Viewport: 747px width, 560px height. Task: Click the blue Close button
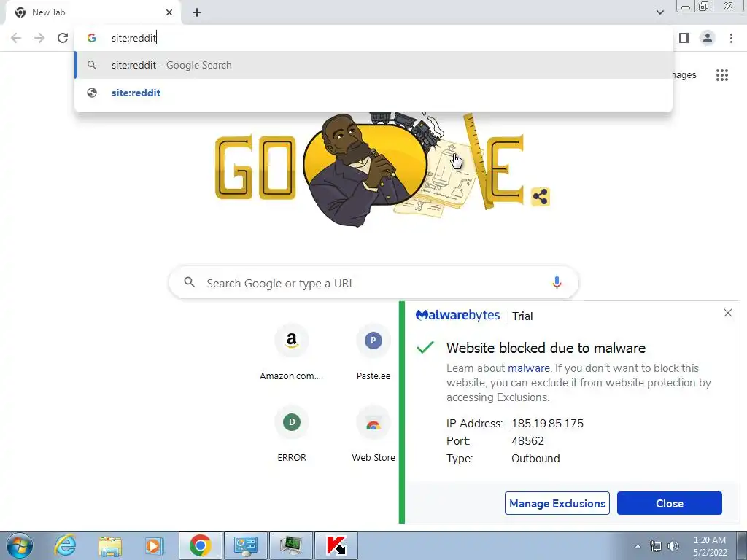tap(670, 503)
